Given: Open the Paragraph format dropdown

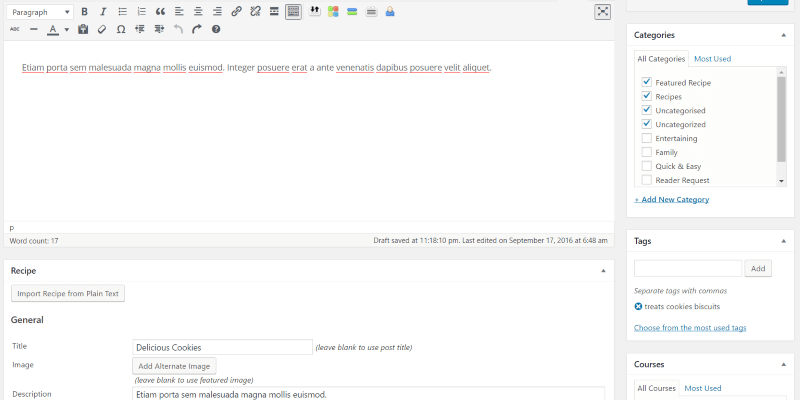Looking at the screenshot, I should point(40,12).
